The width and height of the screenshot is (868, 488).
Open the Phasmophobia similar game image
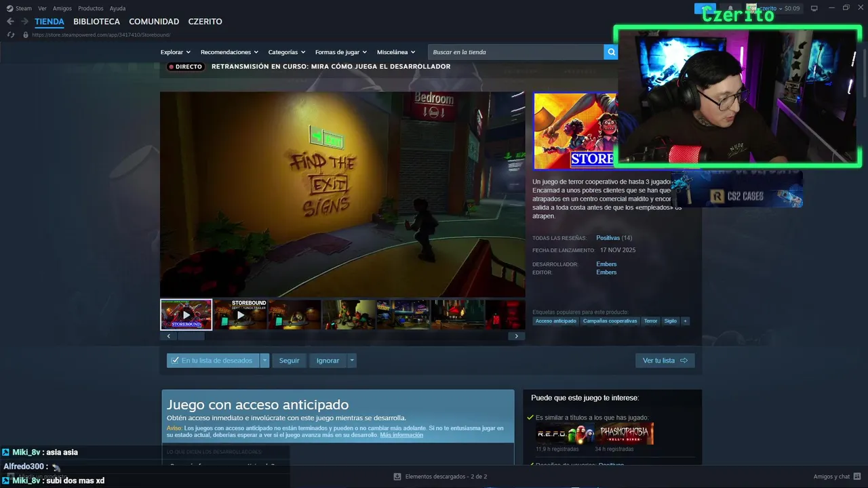click(x=625, y=434)
